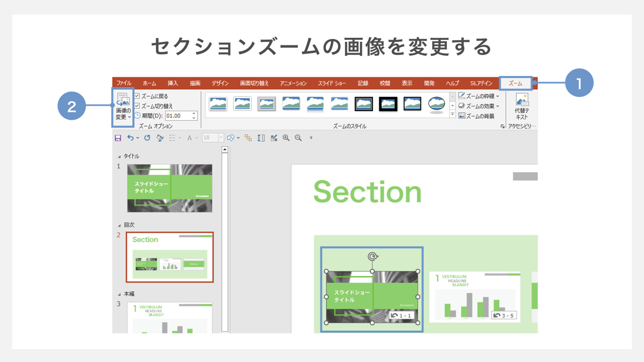Toggle the ズーム切り替え checkbox

(137, 106)
